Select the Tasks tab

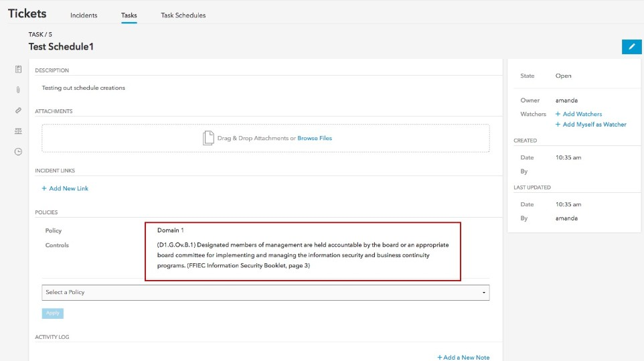click(x=129, y=15)
